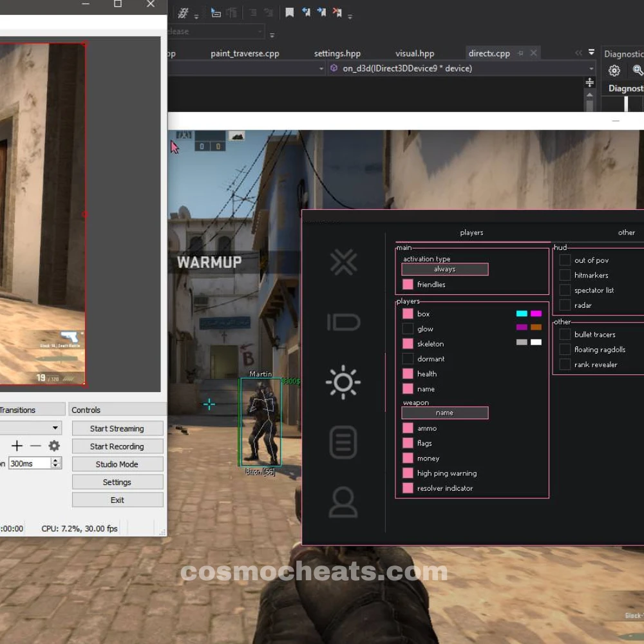Switch to the settings.hpp editor tab

click(x=337, y=53)
